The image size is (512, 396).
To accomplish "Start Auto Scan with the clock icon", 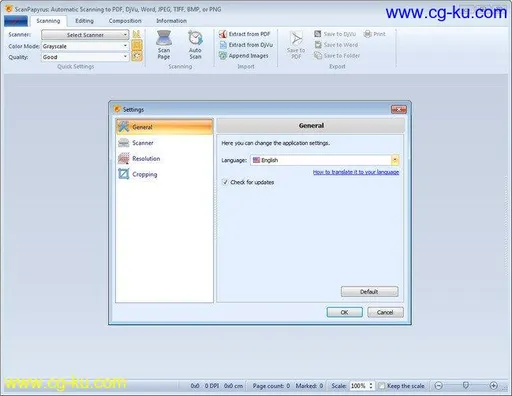I will 195,38.
